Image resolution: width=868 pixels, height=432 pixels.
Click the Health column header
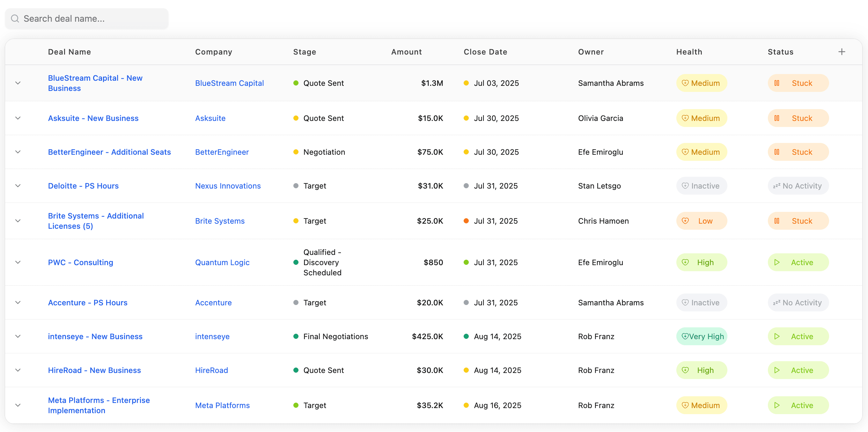[x=689, y=52]
